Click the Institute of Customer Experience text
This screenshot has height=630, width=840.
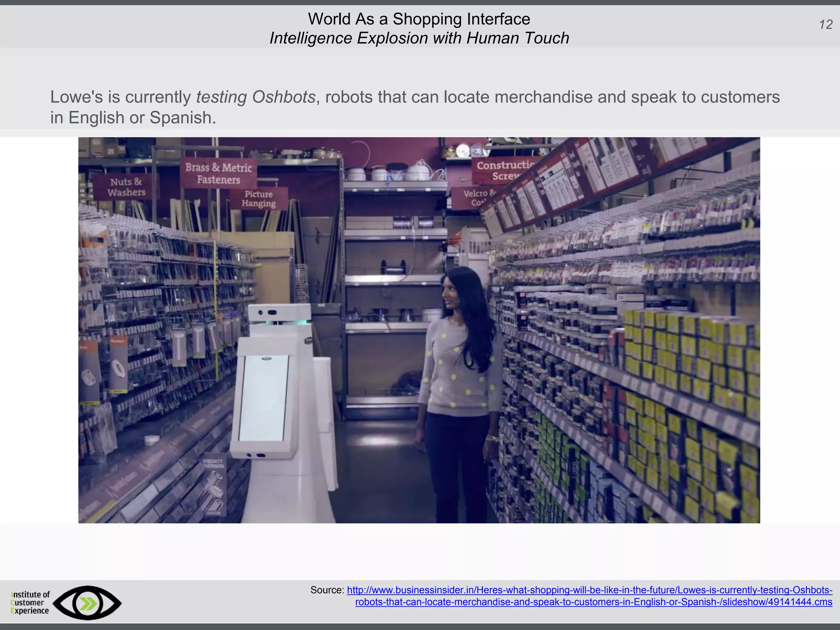point(30,603)
